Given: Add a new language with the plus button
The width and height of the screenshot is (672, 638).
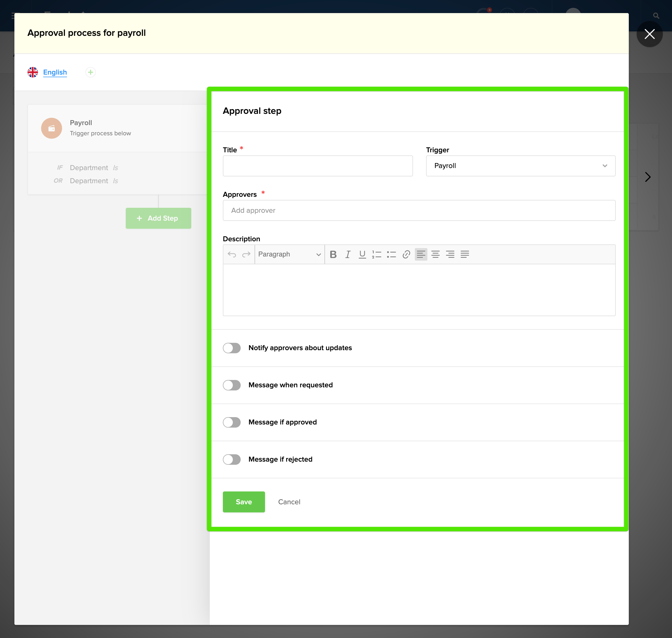Looking at the screenshot, I should 91,72.
